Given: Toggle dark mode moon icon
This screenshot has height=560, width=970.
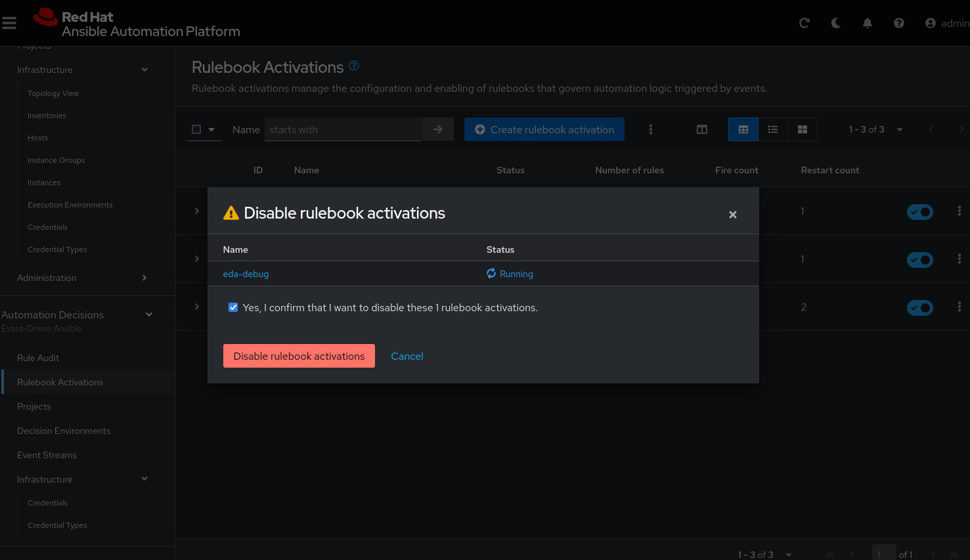Looking at the screenshot, I should pyautogui.click(x=836, y=23).
